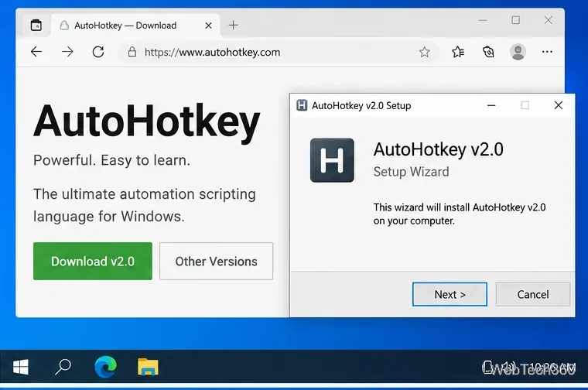The width and height of the screenshot is (588, 390).
Task: Click Next in the setup wizard
Action: 450,294
